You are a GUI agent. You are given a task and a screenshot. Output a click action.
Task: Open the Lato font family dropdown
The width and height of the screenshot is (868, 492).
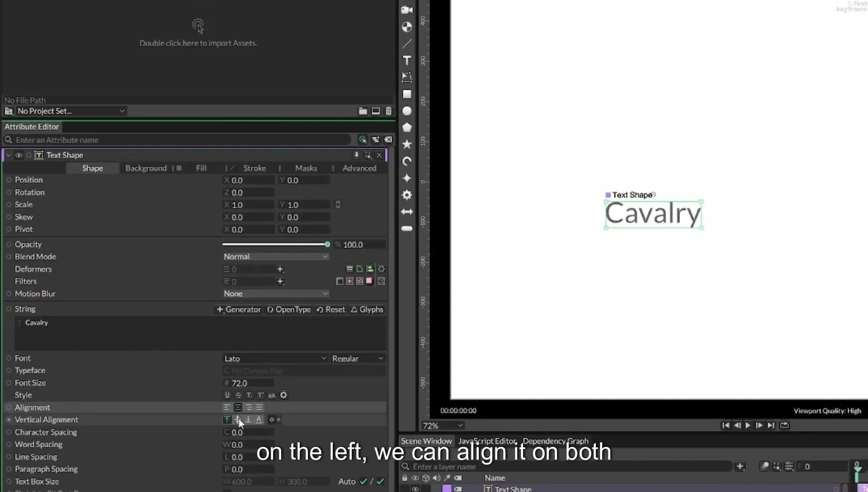click(275, 358)
